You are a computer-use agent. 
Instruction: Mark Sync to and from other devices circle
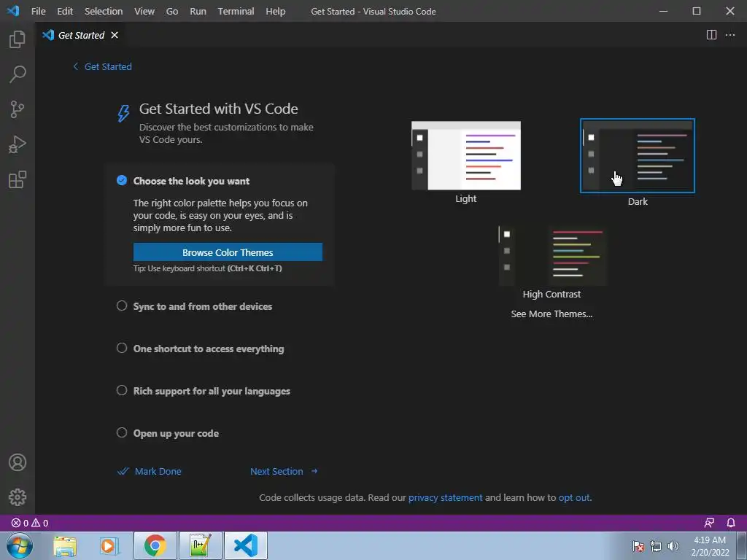122,306
